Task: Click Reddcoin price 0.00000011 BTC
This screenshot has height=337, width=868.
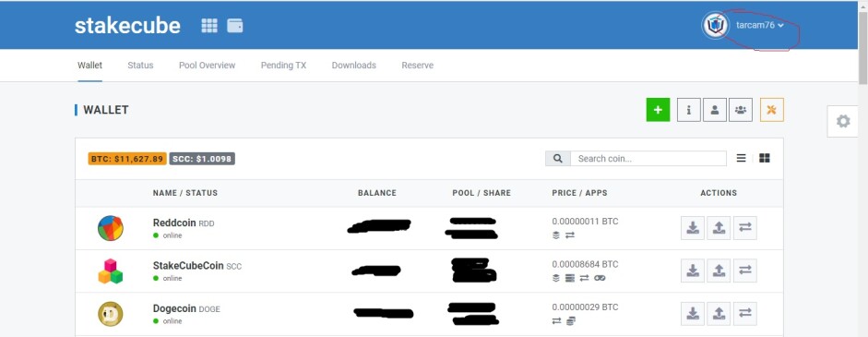Action: pyautogui.click(x=585, y=222)
